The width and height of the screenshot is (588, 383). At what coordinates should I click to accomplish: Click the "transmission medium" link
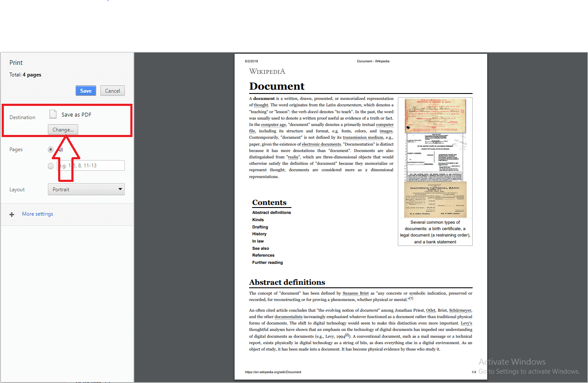click(363, 137)
